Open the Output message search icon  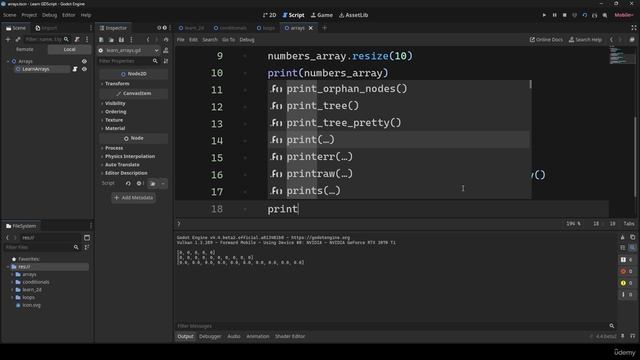click(x=632, y=247)
